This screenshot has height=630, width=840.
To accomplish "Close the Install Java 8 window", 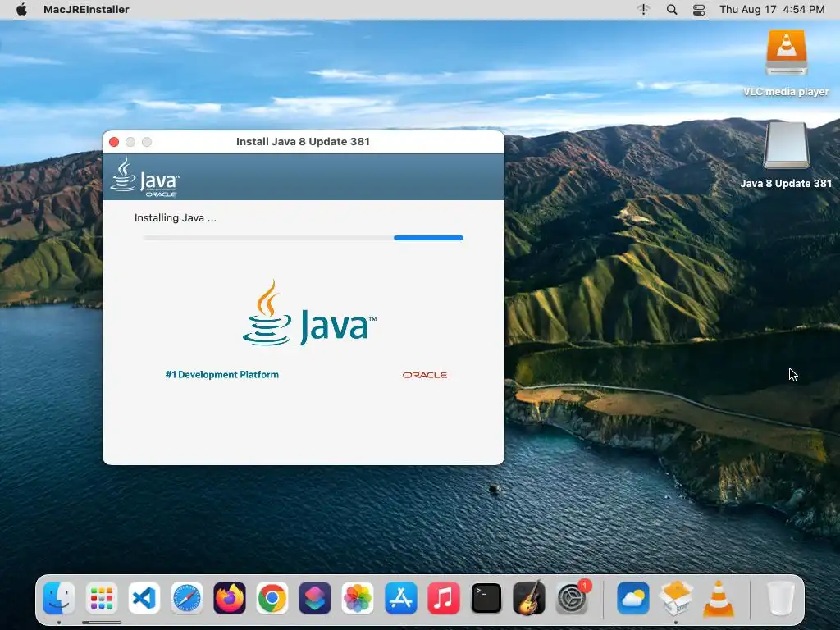I will pyautogui.click(x=113, y=142).
